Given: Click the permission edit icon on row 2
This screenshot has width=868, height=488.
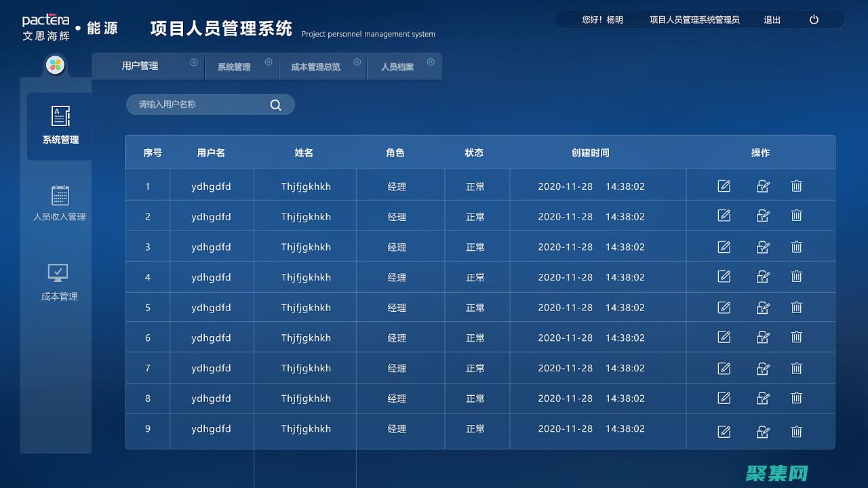Looking at the screenshot, I should (762, 216).
